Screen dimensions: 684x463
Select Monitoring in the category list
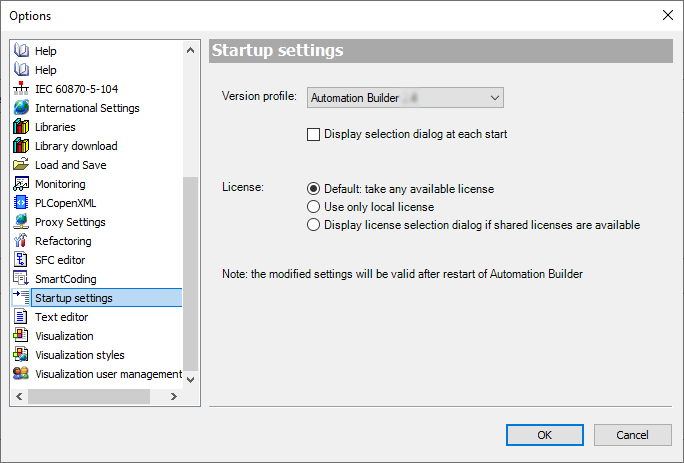click(60, 184)
